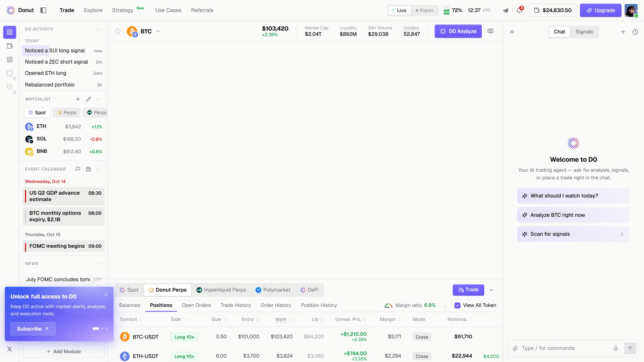The width and height of the screenshot is (644, 362).
Task: Click the Donut logo
Action: coord(20,10)
